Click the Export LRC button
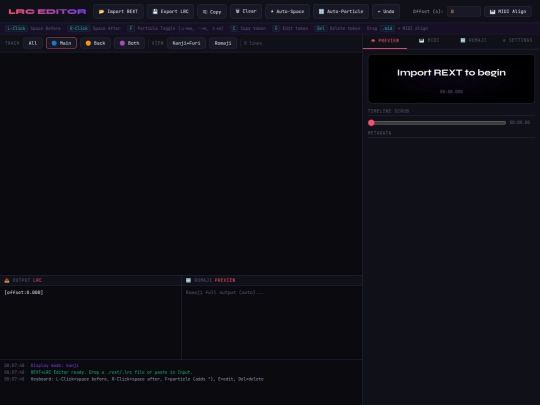540x405 pixels. 170,11
